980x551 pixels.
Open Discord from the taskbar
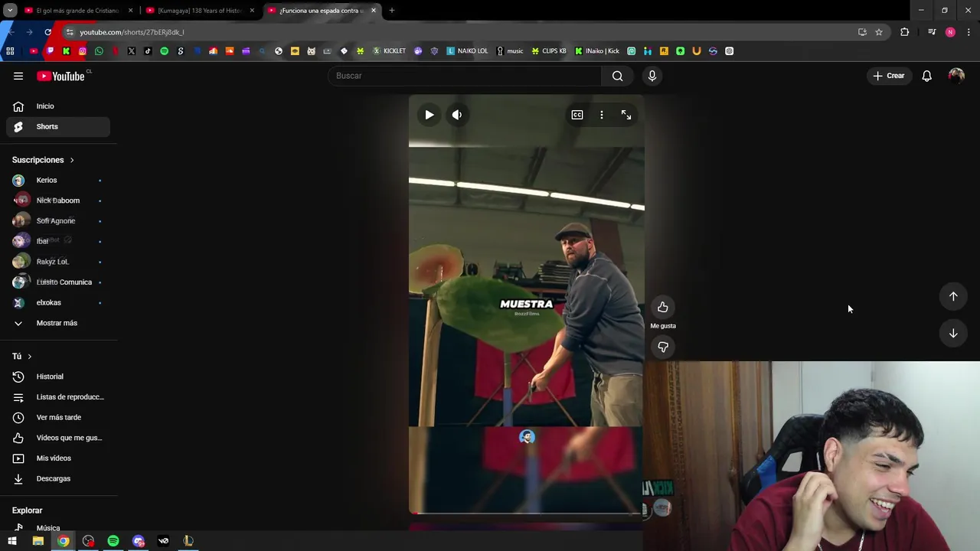(139, 541)
